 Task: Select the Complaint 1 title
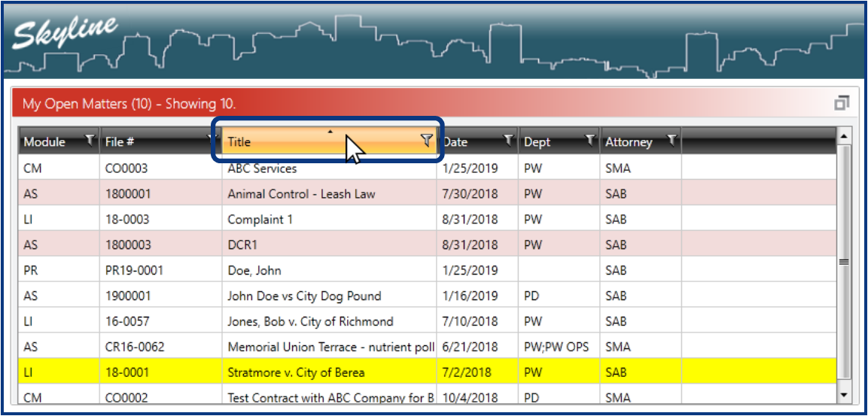260,219
